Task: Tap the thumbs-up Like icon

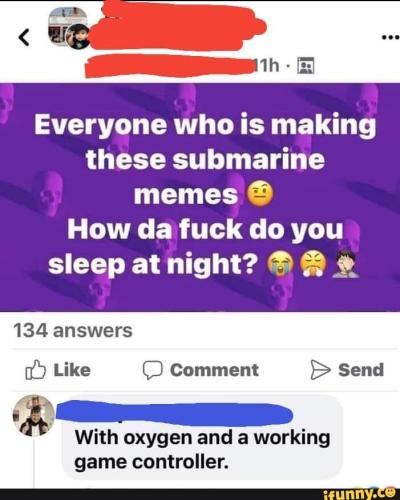Action: coord(35,370)
